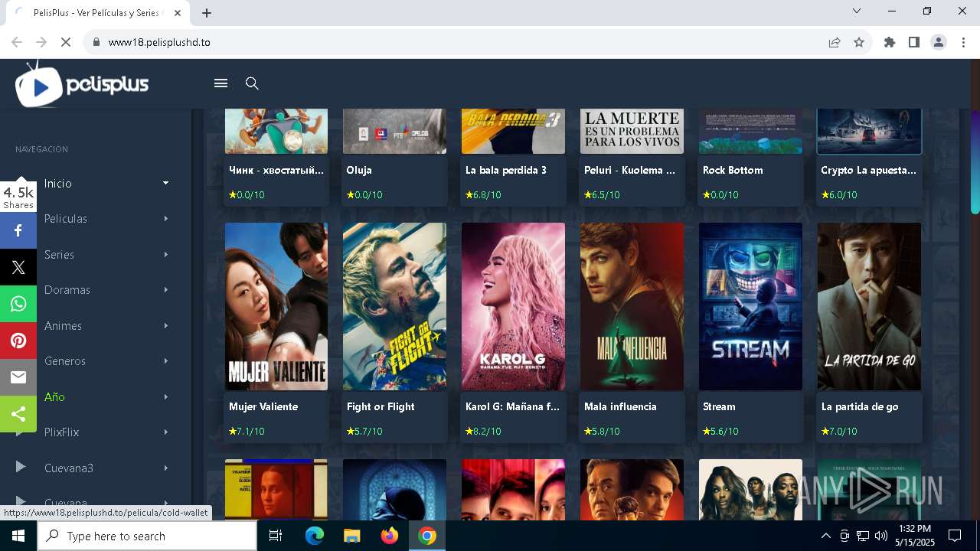Stop loading page in Chrome
The width and height of the screenshot is (980, 551).
pos(66,42)
